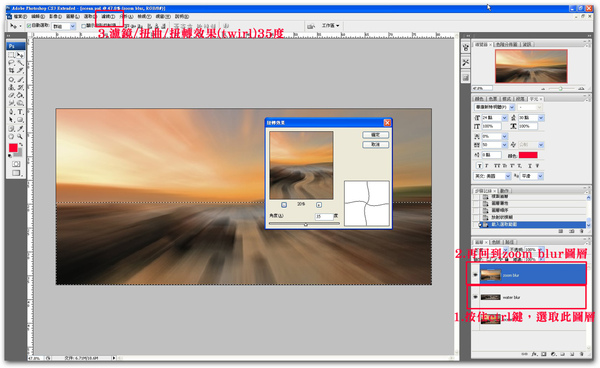Click the twirl preview zoom-in plus button

319,205
